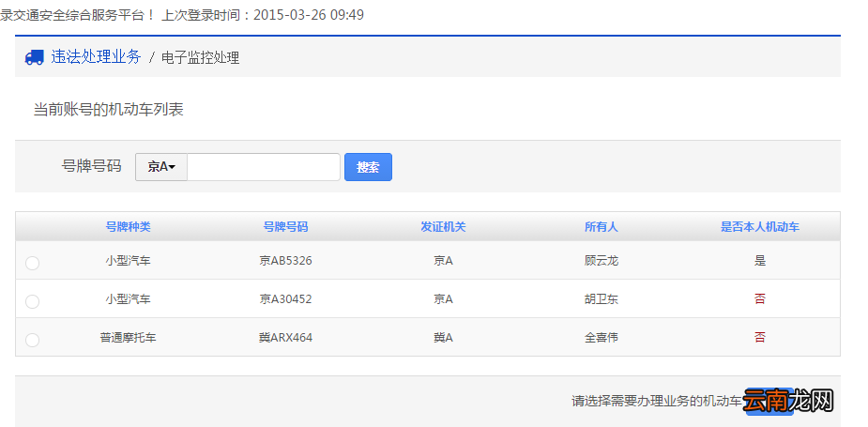Click the red 否 for 冀ARX464 row
Viewport: 868px width, 427px height.
(x=760, y=337)
